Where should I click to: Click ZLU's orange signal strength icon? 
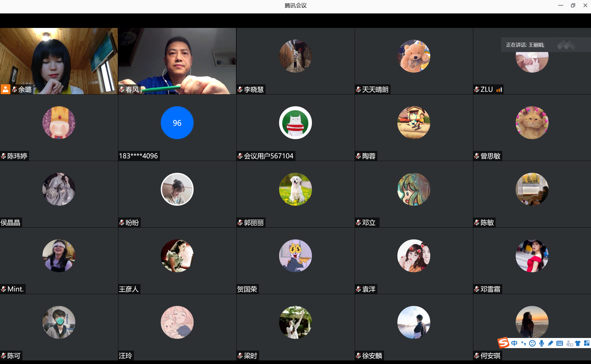click(x=499, y=90)
